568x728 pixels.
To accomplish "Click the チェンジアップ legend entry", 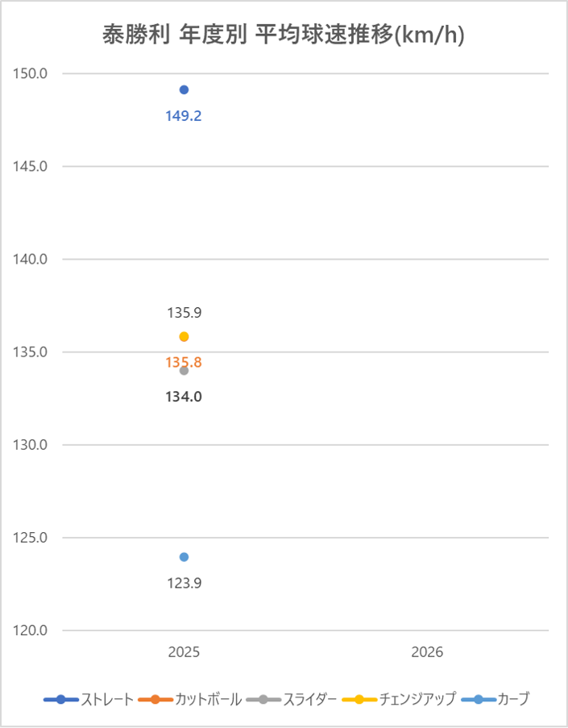I will 399,699.
